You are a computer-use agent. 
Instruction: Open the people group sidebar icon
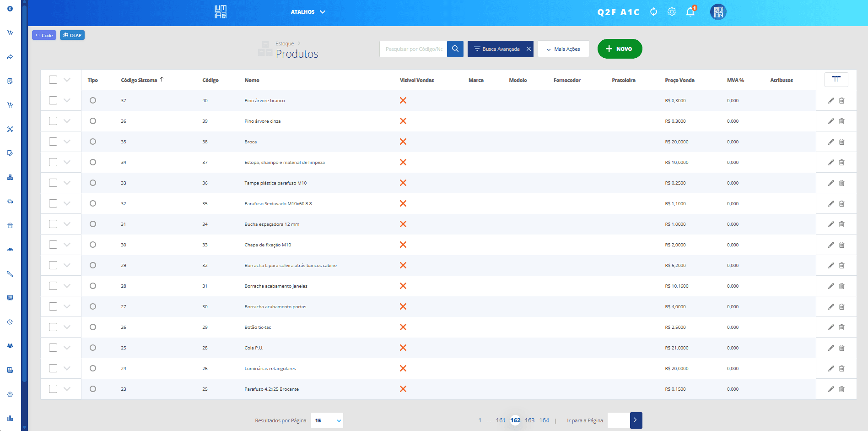tap(10, 346)
